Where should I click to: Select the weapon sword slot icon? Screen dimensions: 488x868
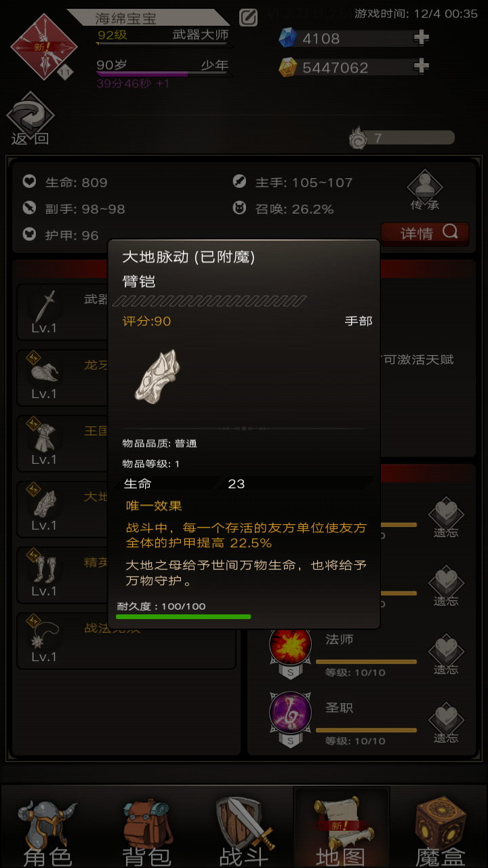click(x=45, y=305)
